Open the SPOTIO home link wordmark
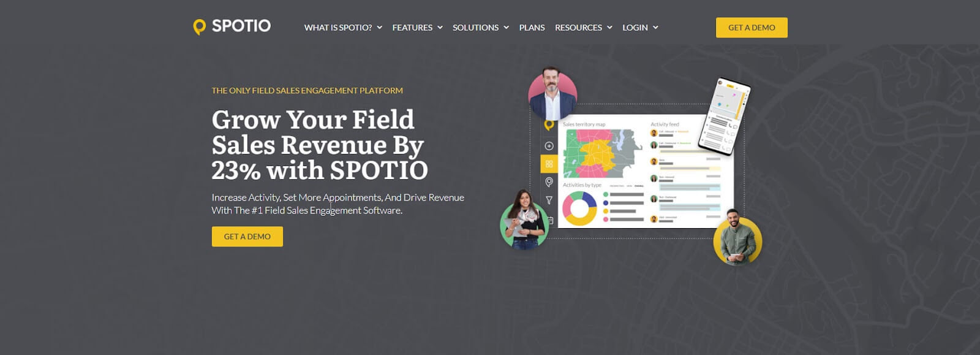The width and height of the screenshot is (980, 355). [241, 26]
